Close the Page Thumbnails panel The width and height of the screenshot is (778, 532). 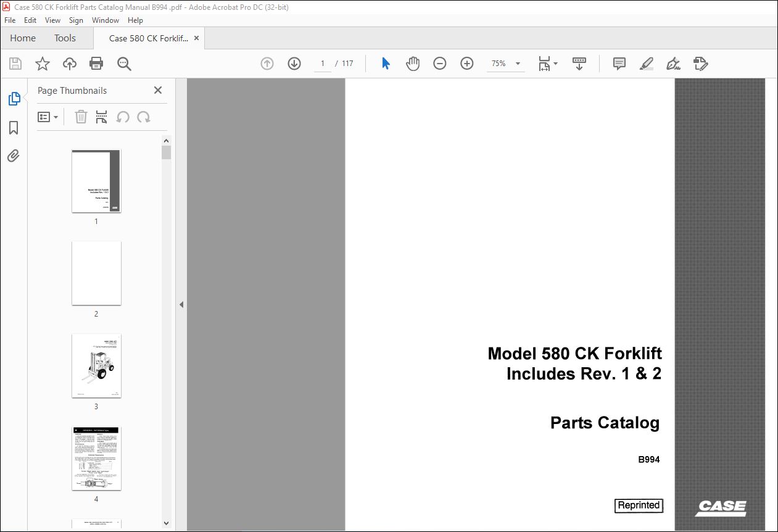pos(158,90)
